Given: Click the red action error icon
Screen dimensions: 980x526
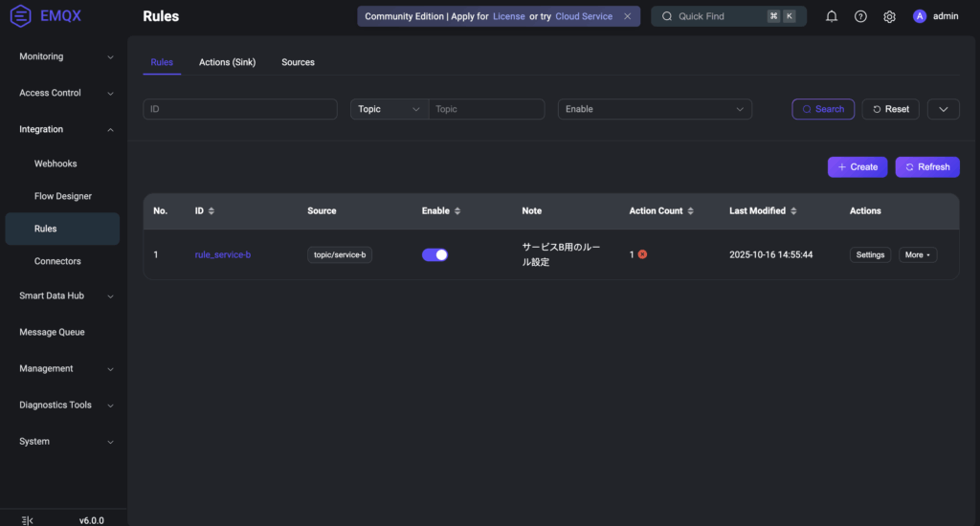Looking at the screenshot, I should click(x=643, y=254).
